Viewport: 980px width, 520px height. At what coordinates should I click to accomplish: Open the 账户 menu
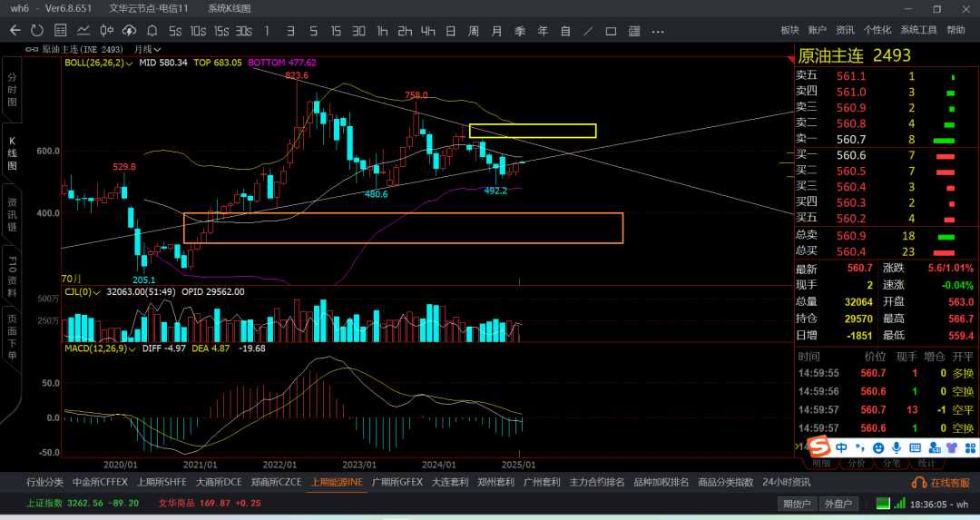[817, 30]
